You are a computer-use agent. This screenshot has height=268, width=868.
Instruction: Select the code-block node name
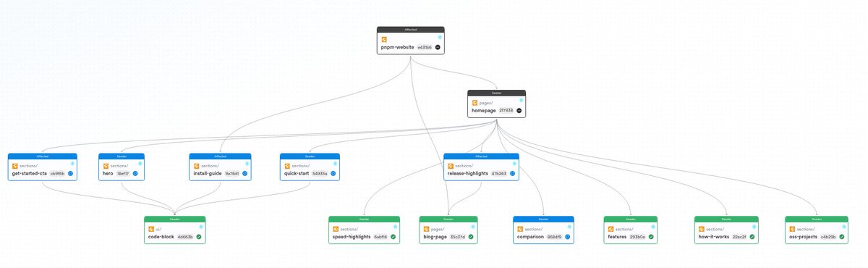click(x=161, y=237)
